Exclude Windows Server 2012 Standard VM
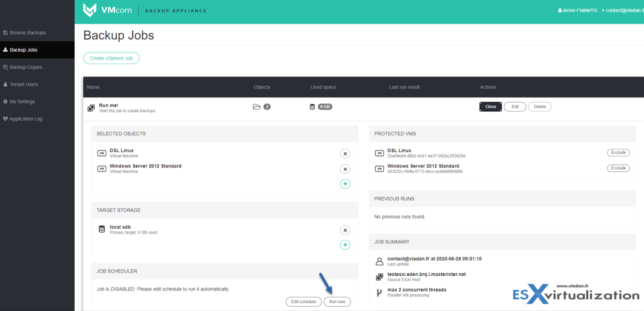Screen dimensions: 644x311 [618, 168]
